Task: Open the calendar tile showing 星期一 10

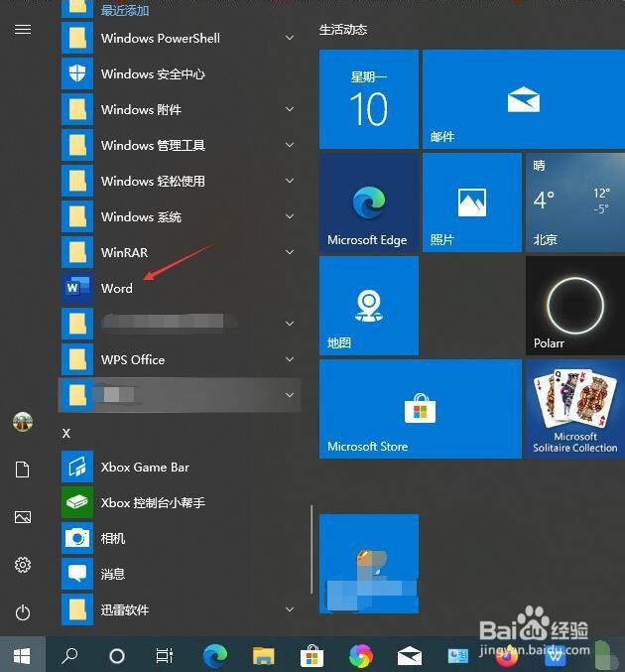Action: pyautogui.click(x=369, y=99)
